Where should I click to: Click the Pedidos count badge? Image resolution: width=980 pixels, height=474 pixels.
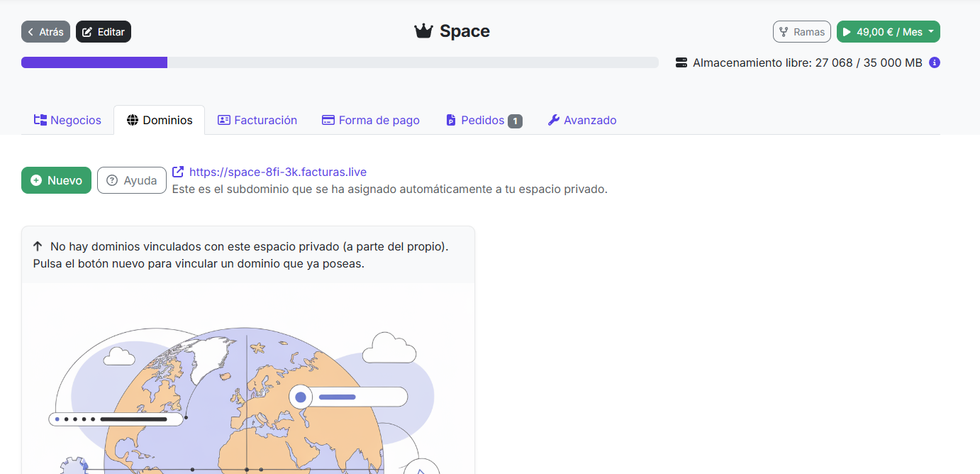click(515, 121)
